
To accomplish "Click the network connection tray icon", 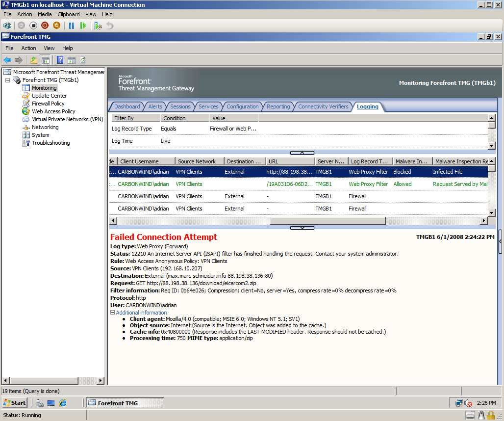I will (x=459, y=403).
